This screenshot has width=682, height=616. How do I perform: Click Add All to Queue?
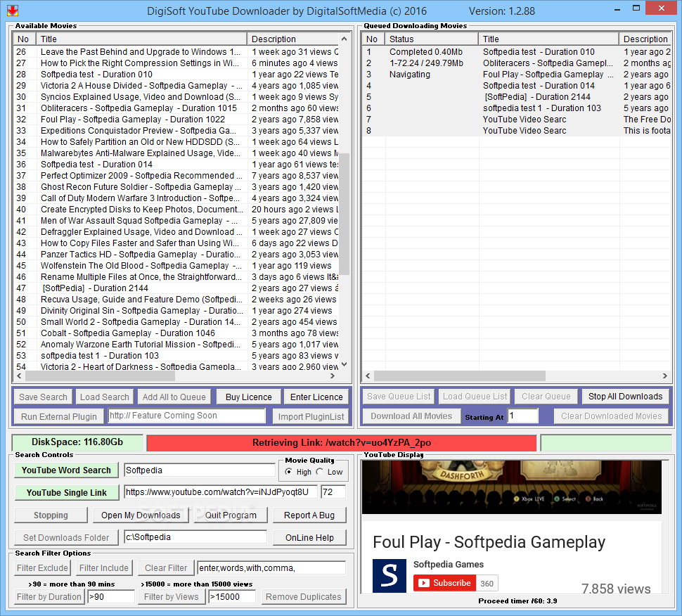[174, 397]
